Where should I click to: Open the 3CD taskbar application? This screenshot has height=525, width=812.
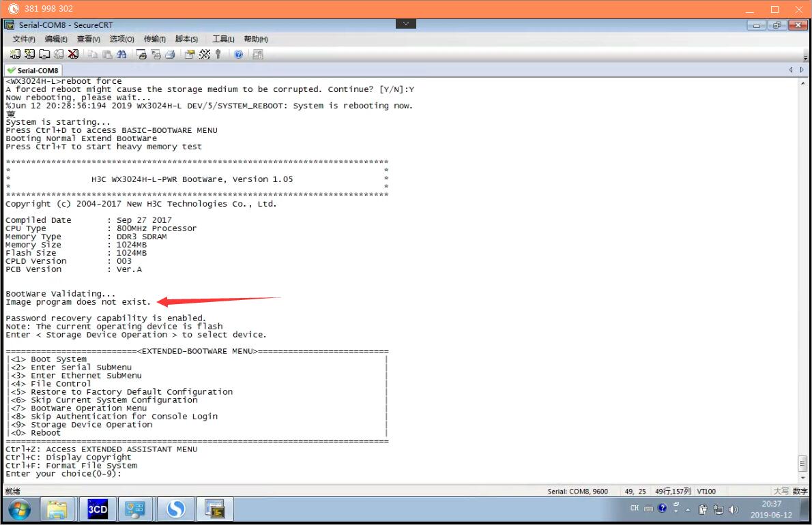(x=98, y=509)
